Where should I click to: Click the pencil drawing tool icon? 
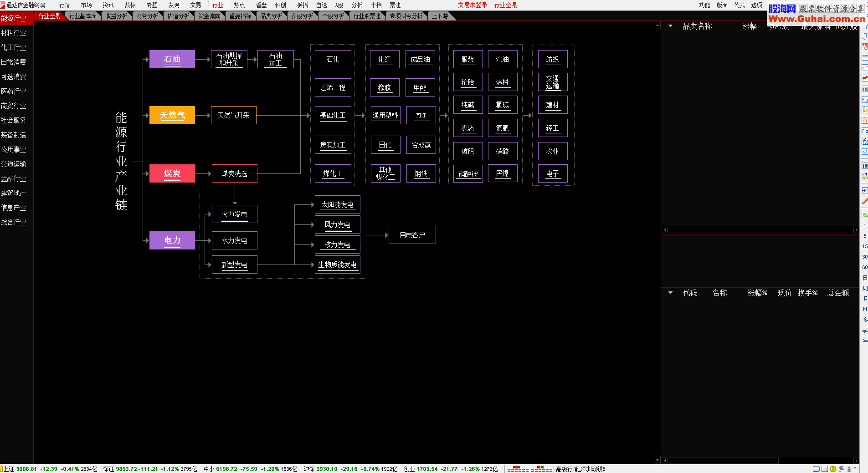coord(864,201)
